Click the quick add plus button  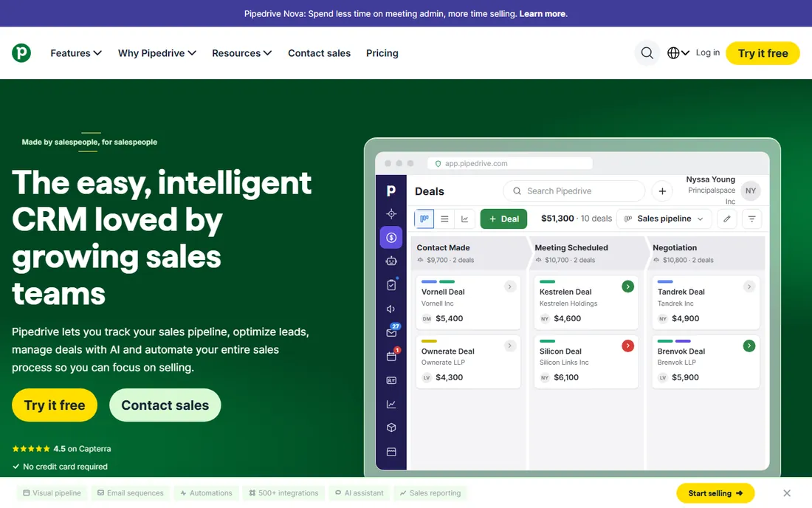click(x=662, y=191)
